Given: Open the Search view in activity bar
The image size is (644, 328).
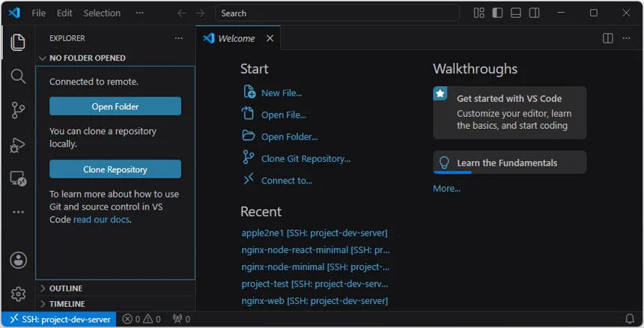Looking at the screenshot, I should 18,76.
